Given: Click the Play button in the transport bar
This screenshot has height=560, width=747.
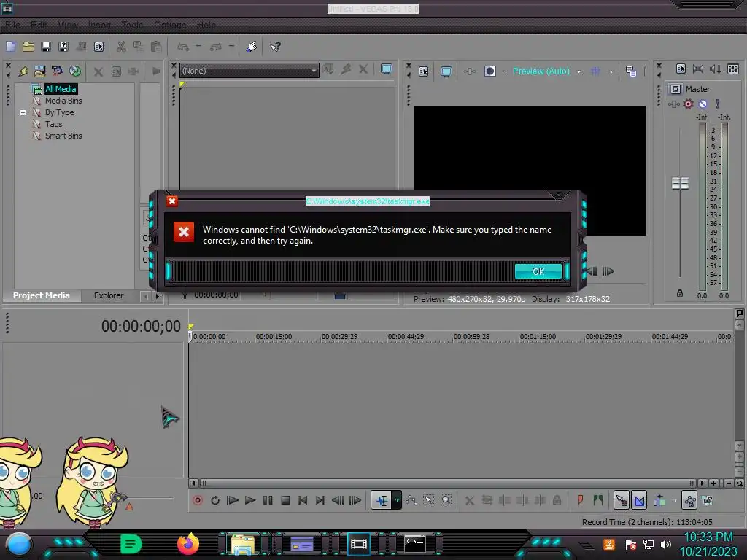Looking at the screenshot, I should [x=250, y=500].
